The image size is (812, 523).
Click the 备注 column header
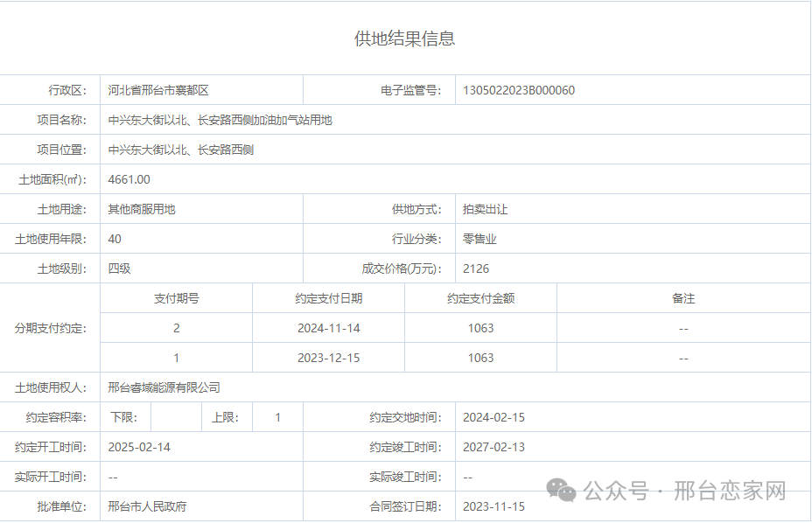coord(683,298)
